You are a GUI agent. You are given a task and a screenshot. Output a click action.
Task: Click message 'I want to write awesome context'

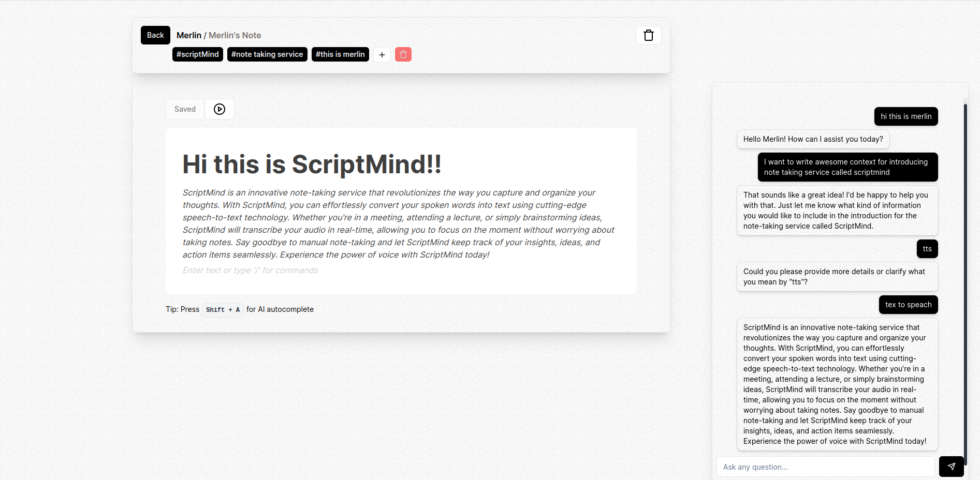(x=847, y=167)
